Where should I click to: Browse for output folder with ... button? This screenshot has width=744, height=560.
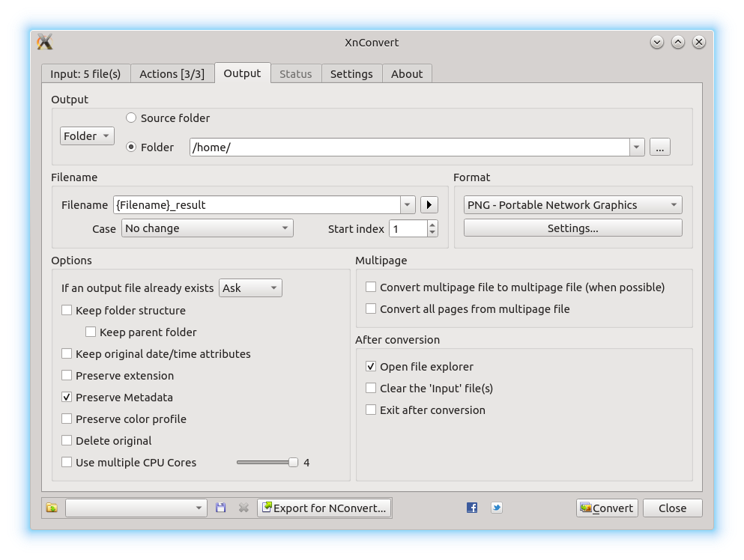[660, 147]
